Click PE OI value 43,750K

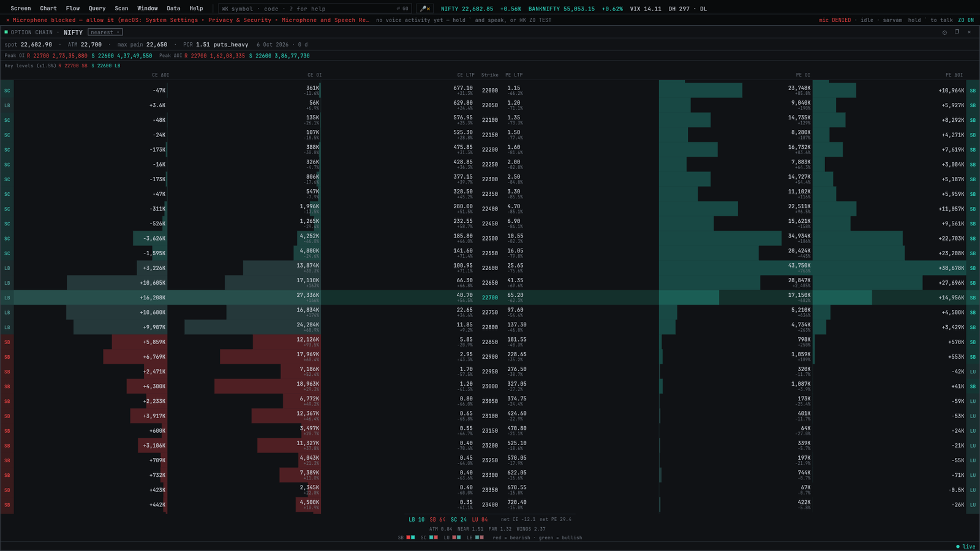coord(799,266)
